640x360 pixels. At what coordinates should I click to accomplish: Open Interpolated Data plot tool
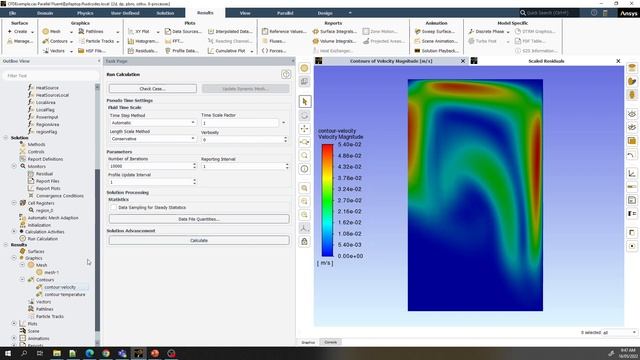pos(230,31)
